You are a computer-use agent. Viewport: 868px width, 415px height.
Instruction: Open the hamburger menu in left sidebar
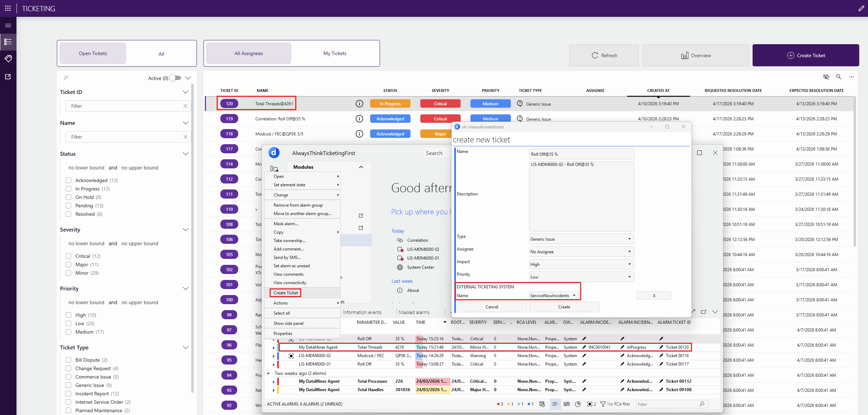tap(8, 25)
